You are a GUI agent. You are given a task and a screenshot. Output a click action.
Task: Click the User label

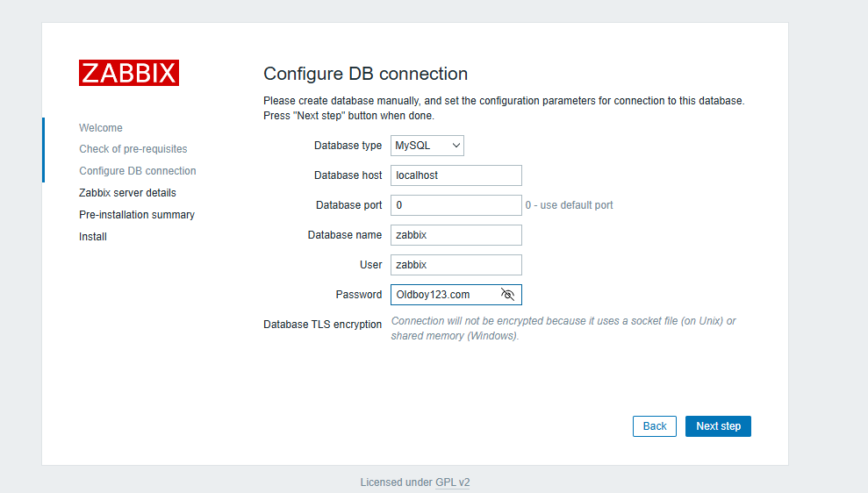click(371, 265)
